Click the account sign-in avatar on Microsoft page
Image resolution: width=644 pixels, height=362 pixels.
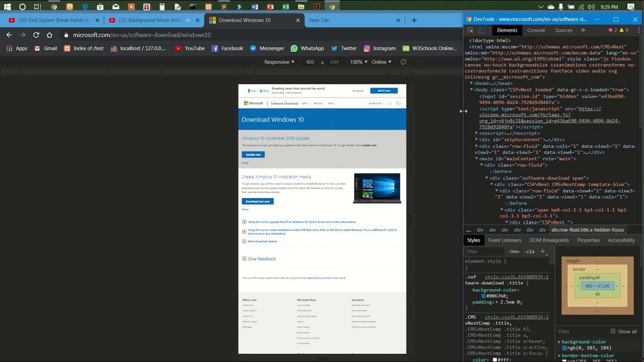[397, 104]
